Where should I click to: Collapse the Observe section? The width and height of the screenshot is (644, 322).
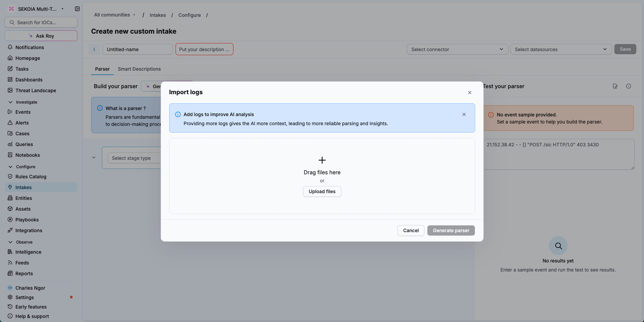click(x=10, y=242)
